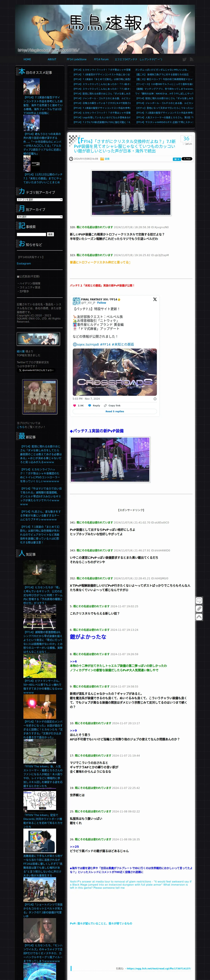Open recent article 牛はマジで全力で白い目
Screen dimensions: 210x980
pos(41,497)
